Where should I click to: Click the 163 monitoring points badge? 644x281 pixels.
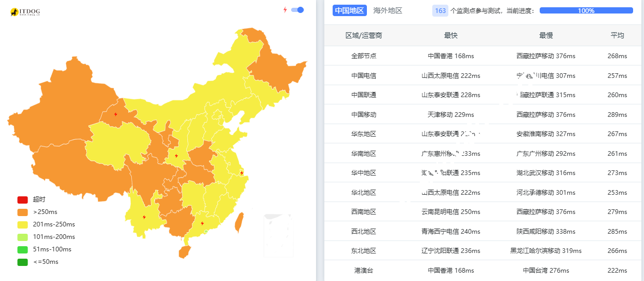(x=440, y=10)
